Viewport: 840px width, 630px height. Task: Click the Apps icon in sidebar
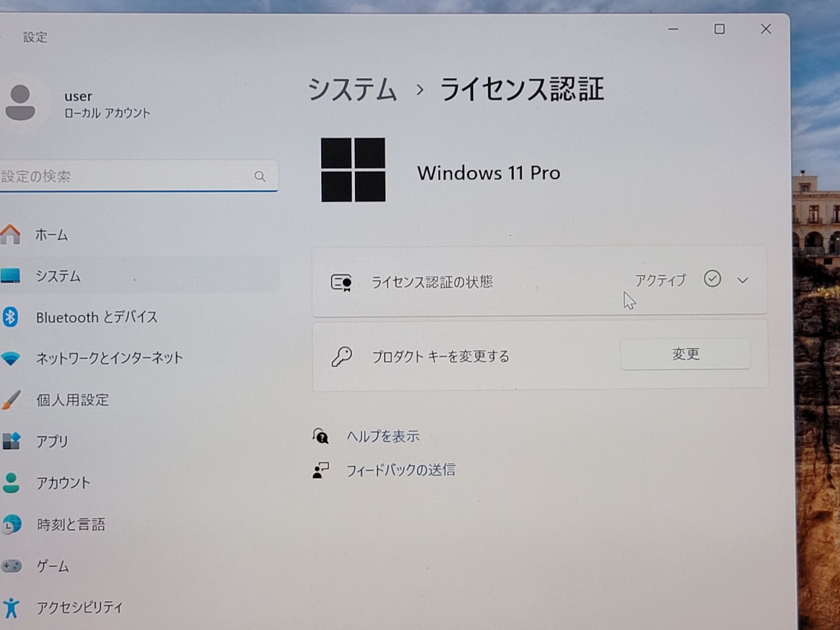pyautogui.click(x=11, y=441)
